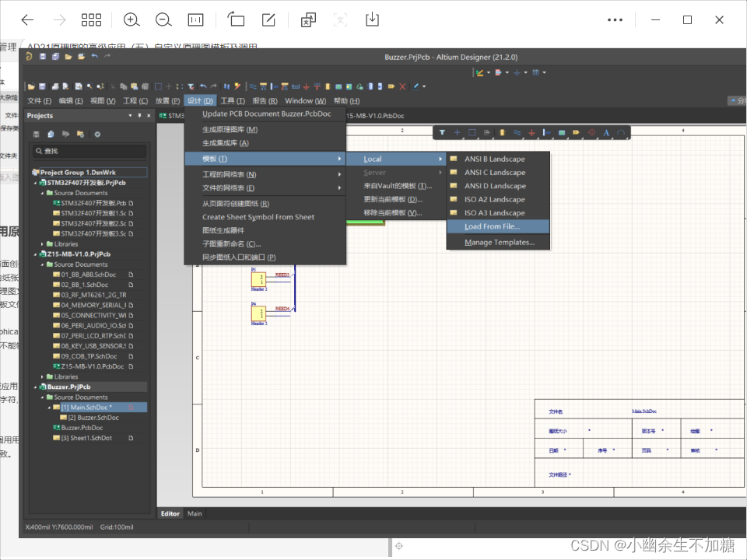Select [2] Buzzer.SchDoc in project tree
Screen dimensions: 747x560
click(x=93, y=418)
